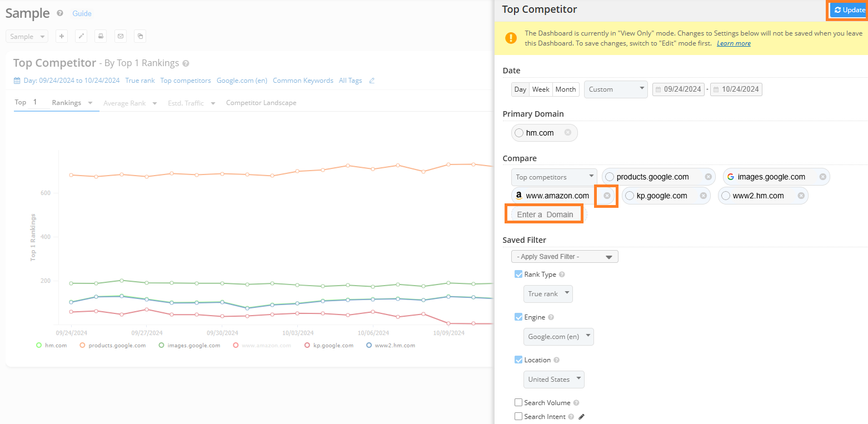Click the add widget plus icon

[62, 36]
